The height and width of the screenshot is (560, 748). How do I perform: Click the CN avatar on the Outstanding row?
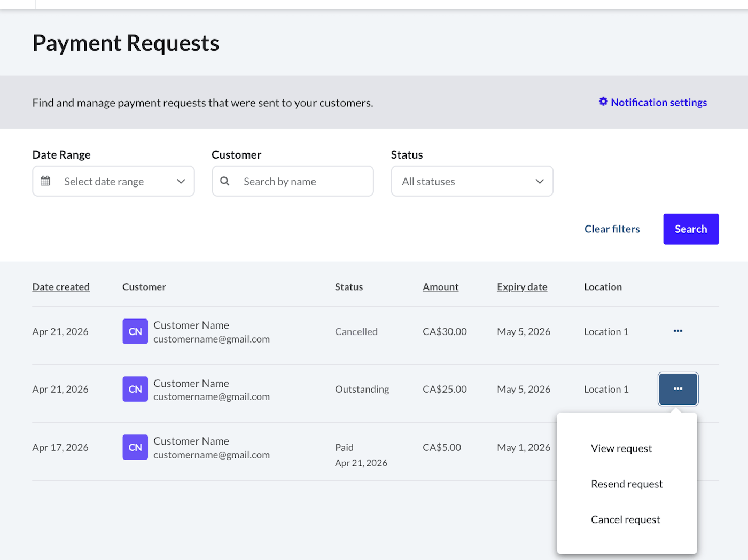(135, 389)
